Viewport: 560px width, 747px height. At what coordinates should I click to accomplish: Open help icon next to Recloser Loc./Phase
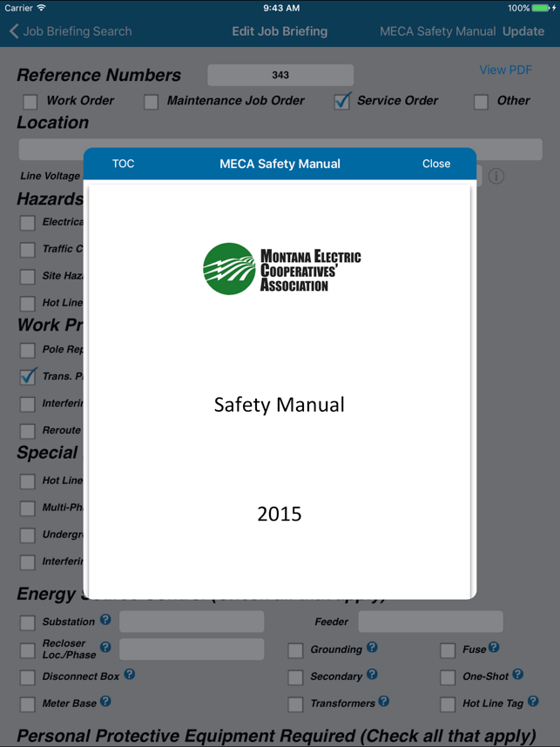[105, 647]
